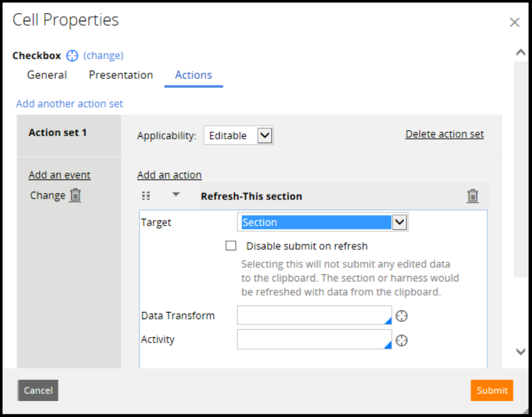Delete the Refresh-This section action
532x417 pixels.
pyautogui.click(x=473, y=196)
